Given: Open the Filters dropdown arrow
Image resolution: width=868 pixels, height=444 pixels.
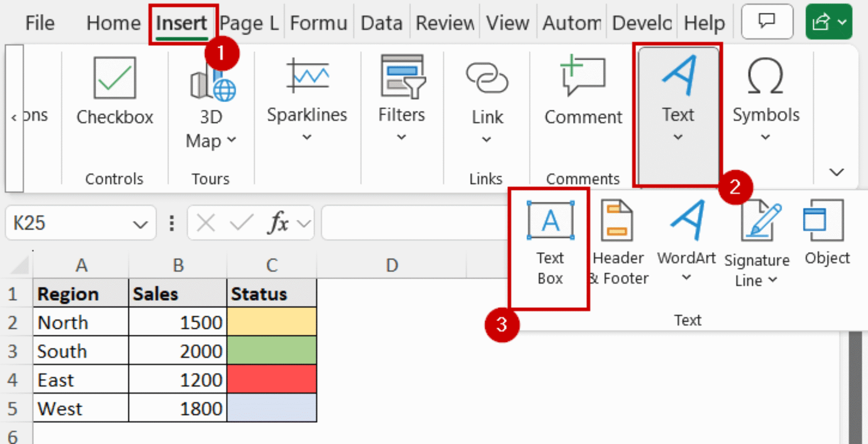Looking at the screenshot, I should 401,136.
